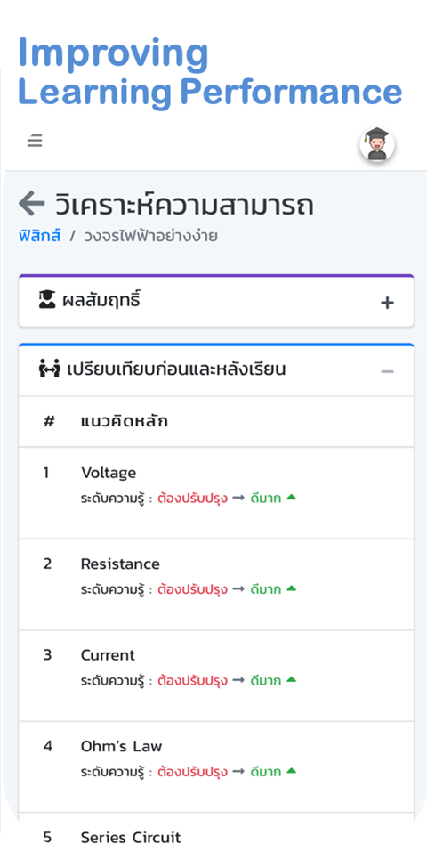Click the วงจรไฟฟ้าอย่างง่าย breadcrumb item
The image size is (427, 868).
(150, 237)
